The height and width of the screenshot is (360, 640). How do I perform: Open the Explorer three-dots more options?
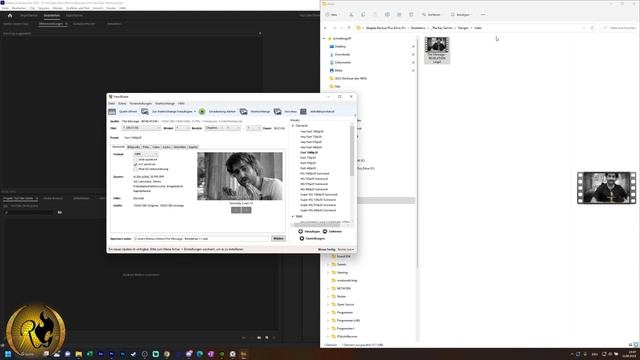coord(483,15)
